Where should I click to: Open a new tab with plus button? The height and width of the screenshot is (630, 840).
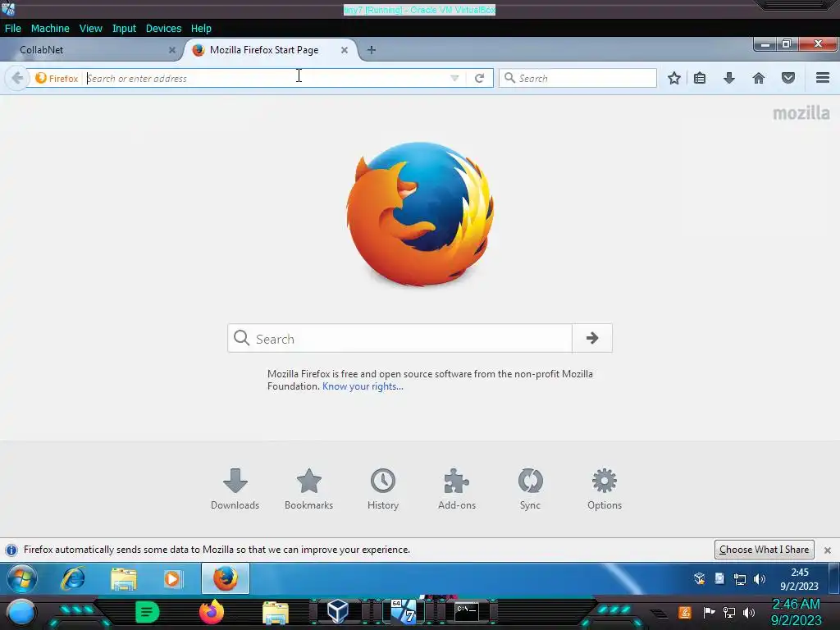[x=372, y=50]
